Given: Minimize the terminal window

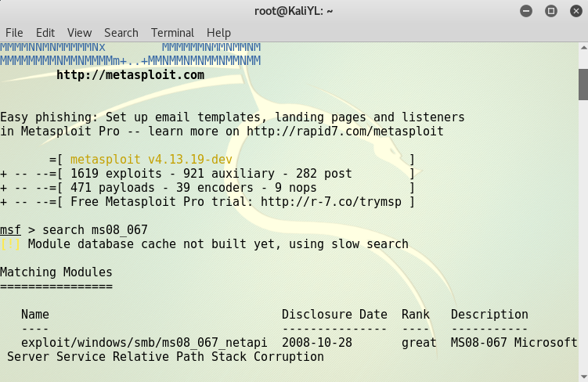Looking at the screenshot, I should coord(526,11).
